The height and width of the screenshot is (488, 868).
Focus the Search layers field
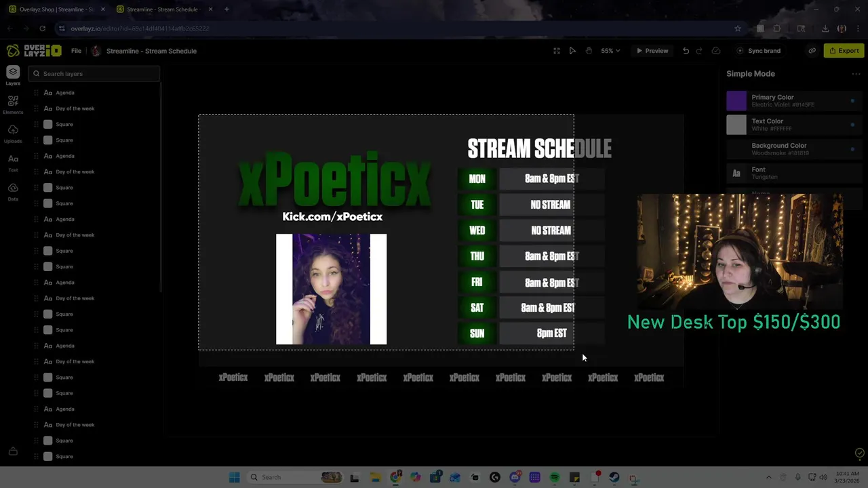tap(95, 74)
